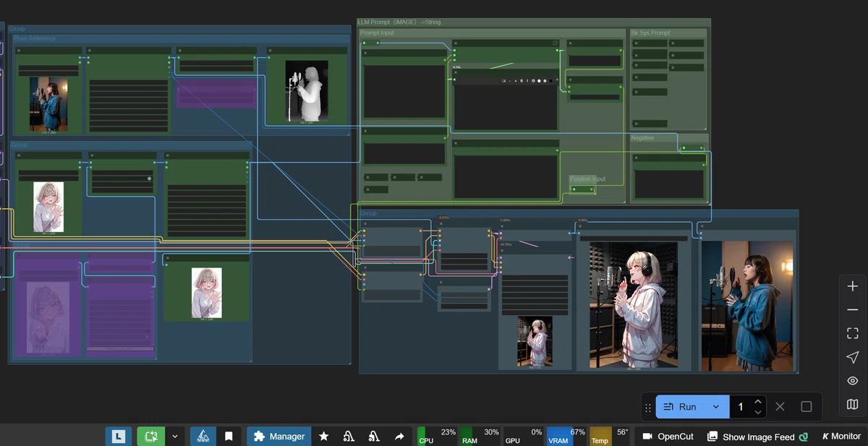The image size is (868, 446).
Task: Expand the Run mode dropdown arrow
Action: tap(716, 407)
